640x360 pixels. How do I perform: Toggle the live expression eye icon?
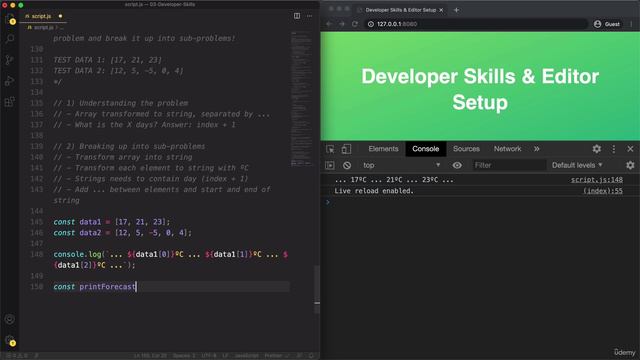pyautogui.click(x=457, y=165)
